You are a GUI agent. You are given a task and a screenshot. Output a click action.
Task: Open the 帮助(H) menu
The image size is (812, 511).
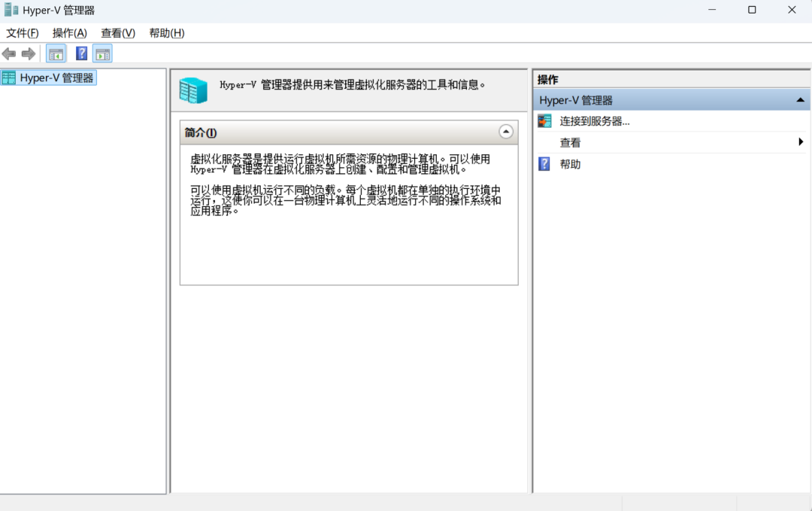pos(167,33)
